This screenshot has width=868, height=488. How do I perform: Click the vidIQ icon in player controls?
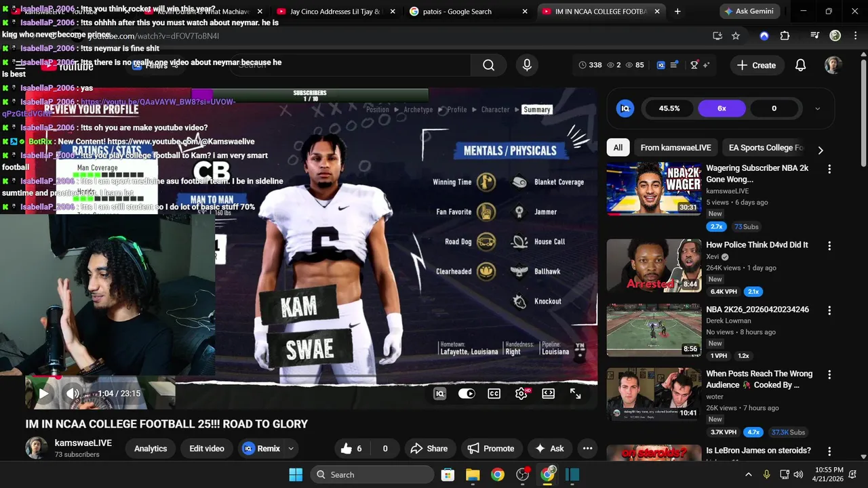tap(439, 394)
